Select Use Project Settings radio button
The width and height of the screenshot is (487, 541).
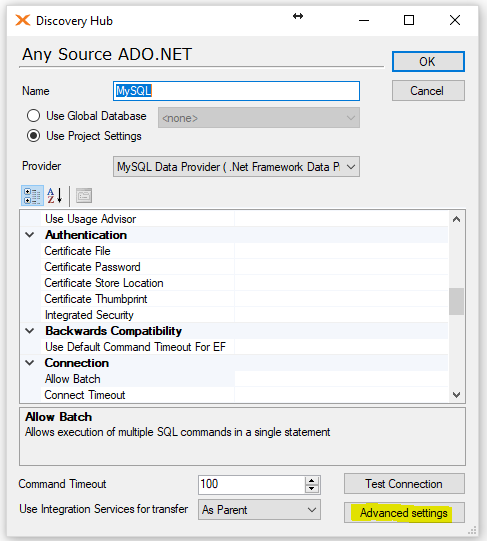click(33, 136)
